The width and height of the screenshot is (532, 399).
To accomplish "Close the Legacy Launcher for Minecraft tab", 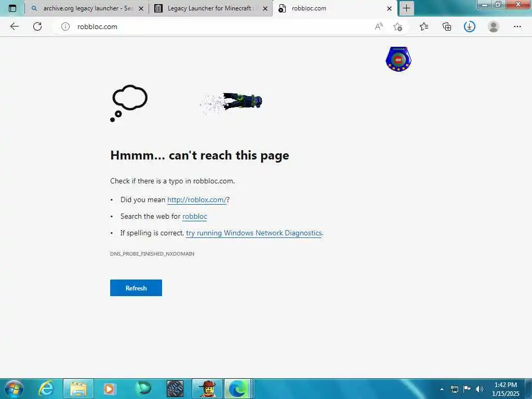I will pyautogui.click(x=265, y=8).
